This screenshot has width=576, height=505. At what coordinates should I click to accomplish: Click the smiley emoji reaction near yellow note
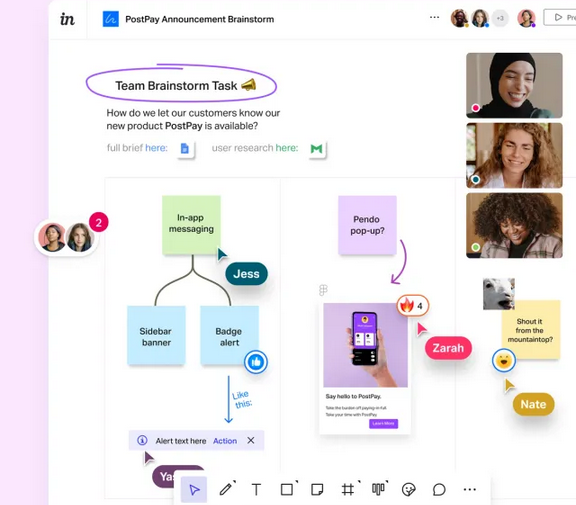(504, 361)
